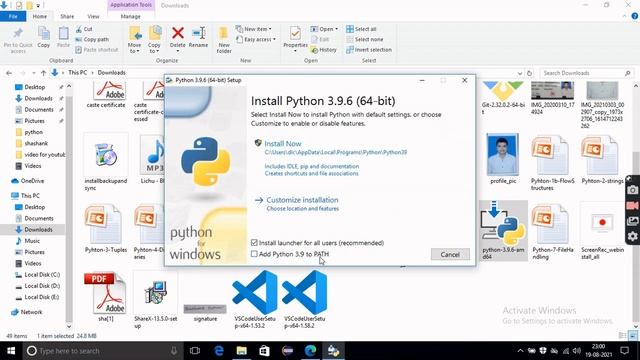
Task: Click Invert selection in ribbon
Action: click(x=369, y=50)
